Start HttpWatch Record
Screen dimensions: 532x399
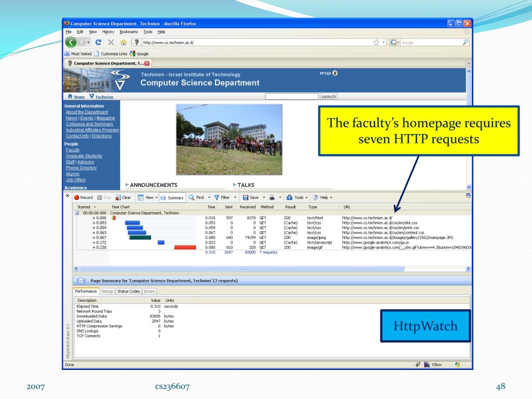click(x=84, y=197)
